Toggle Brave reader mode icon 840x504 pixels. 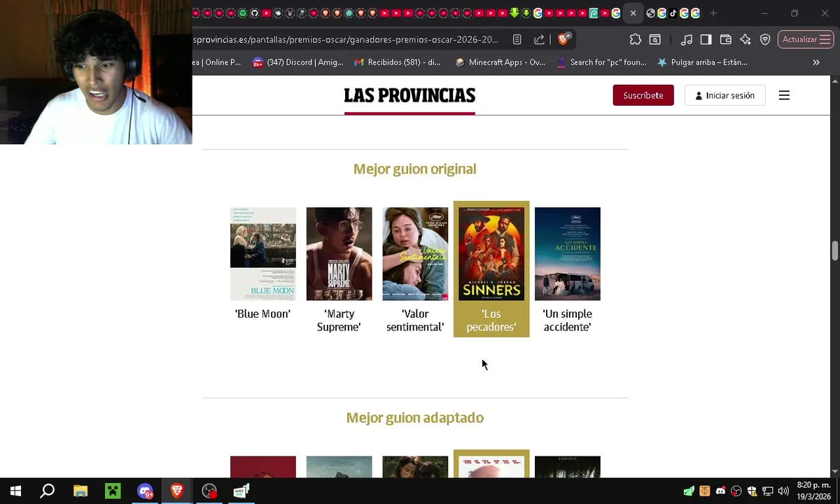point(517,39)
